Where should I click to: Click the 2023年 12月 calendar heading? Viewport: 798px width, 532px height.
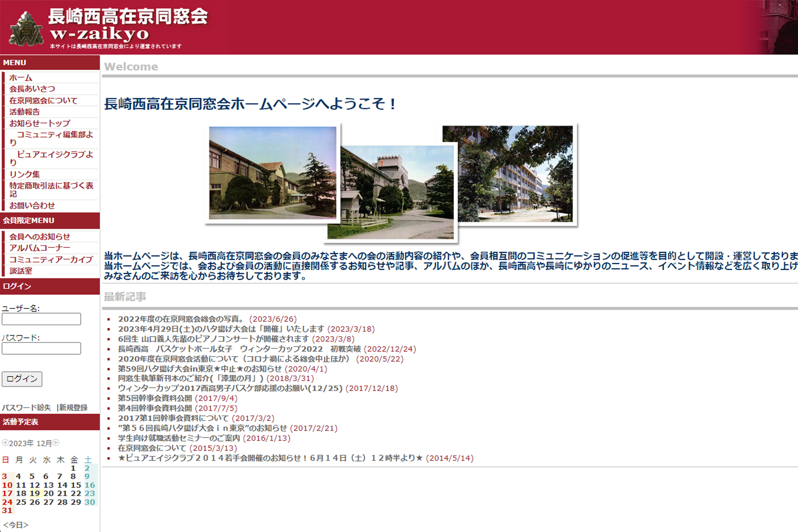click(30, 443)
